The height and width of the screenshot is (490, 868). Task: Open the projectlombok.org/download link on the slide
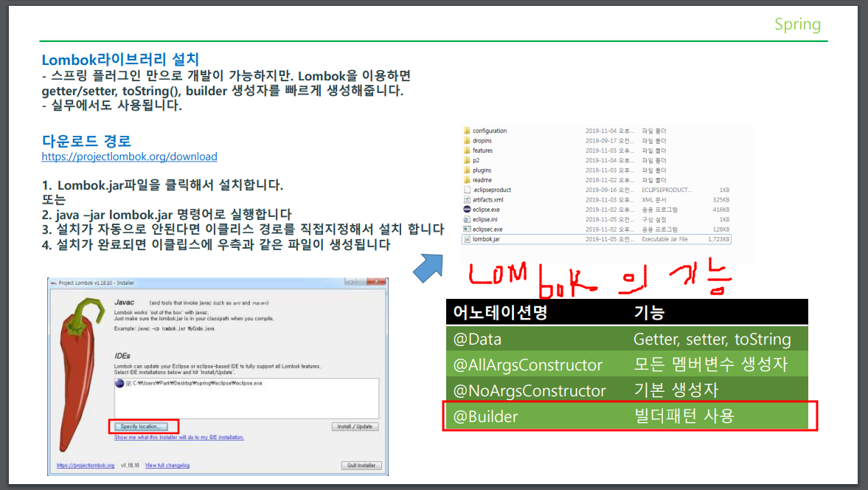click(x=129, y=156)
